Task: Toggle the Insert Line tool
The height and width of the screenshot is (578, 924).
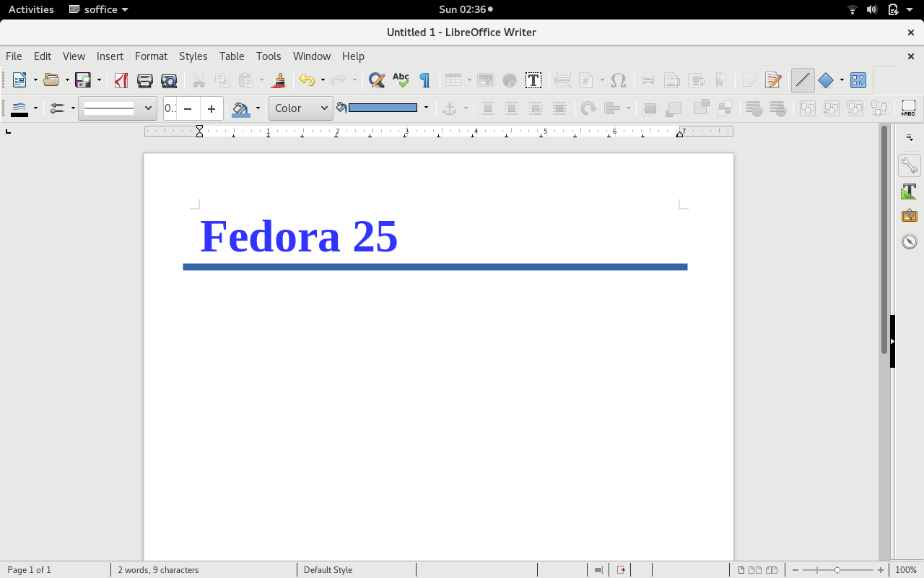Action: coord(803,80)
